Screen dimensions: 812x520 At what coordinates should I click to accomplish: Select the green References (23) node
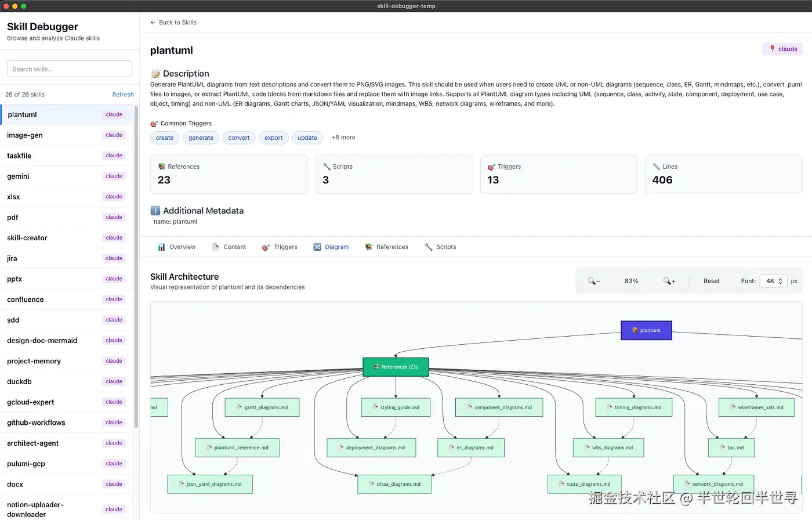pyautogui.click(x=396, y=367)
